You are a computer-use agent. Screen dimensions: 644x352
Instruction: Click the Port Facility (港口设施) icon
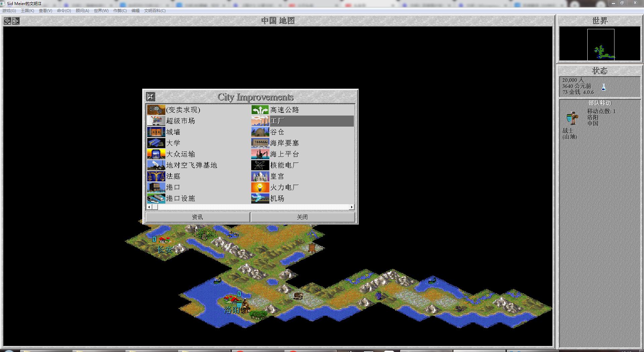point(156,199)
